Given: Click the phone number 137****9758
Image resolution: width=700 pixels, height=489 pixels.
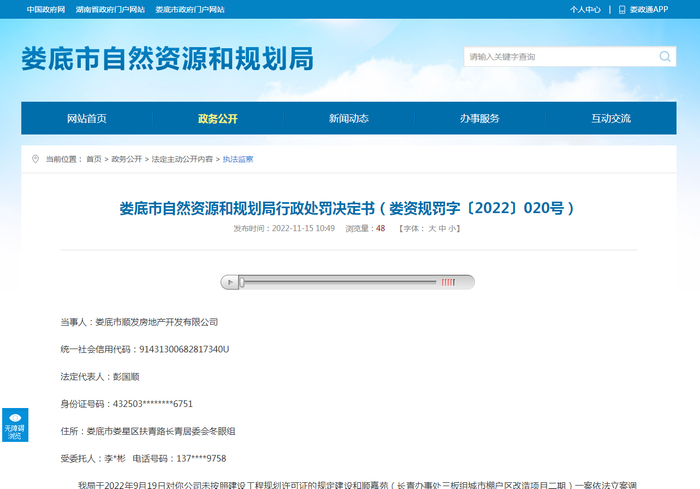Looking at the screenshot, I should (201, 459).
